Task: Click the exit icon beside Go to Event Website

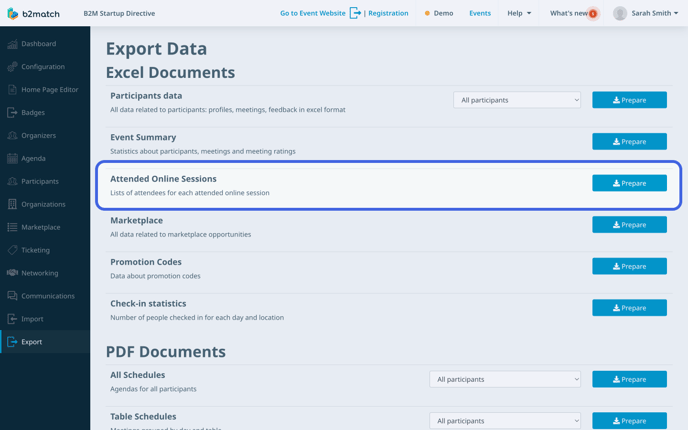Action: [x=355, y=13]
